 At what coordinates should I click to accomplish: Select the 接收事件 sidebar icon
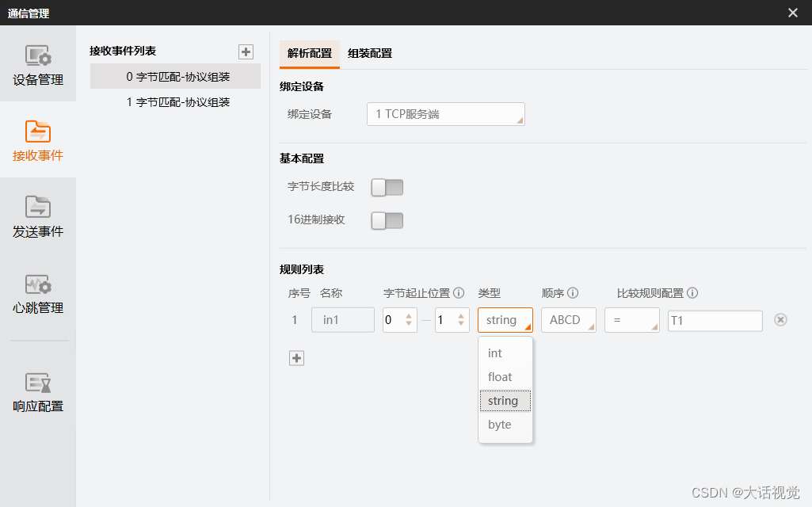[x=38, y=131]
